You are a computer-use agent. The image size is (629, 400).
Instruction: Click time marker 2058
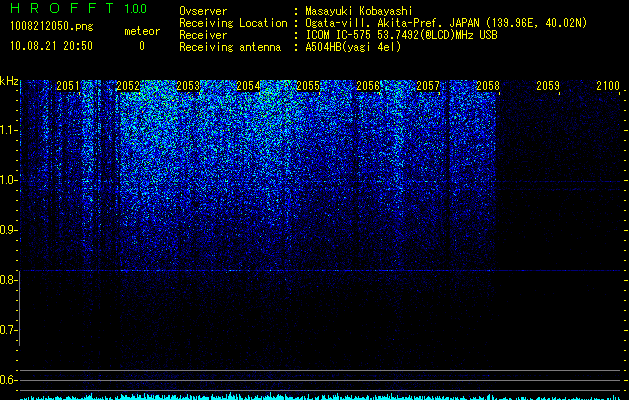click(x=488, y=86)
